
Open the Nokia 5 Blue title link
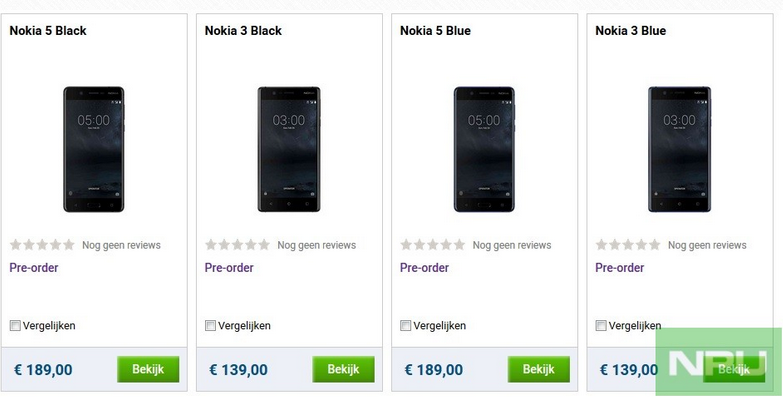tap(435, 31)
